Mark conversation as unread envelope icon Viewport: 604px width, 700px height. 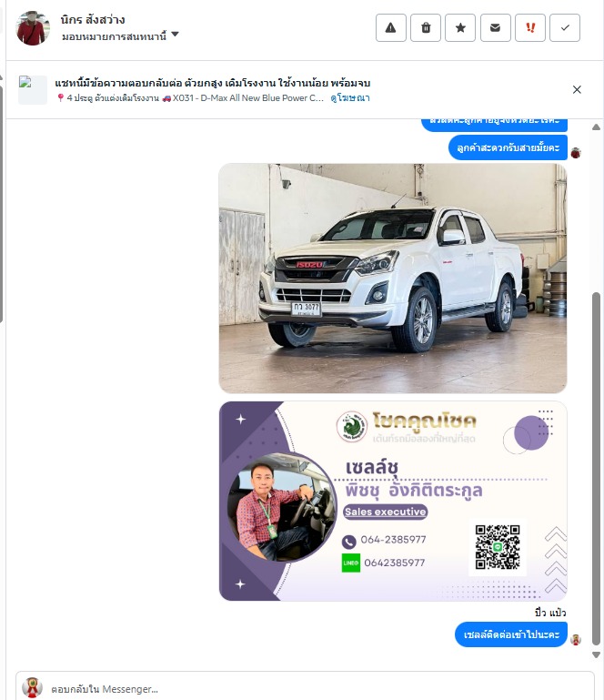[x=495, y=27]
